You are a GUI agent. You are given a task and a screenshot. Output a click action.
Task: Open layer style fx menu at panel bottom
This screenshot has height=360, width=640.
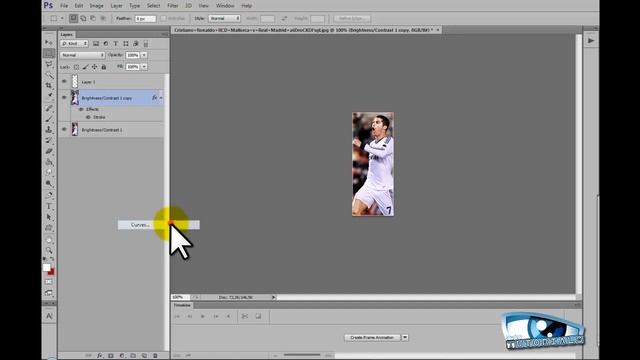pos(100,356)
